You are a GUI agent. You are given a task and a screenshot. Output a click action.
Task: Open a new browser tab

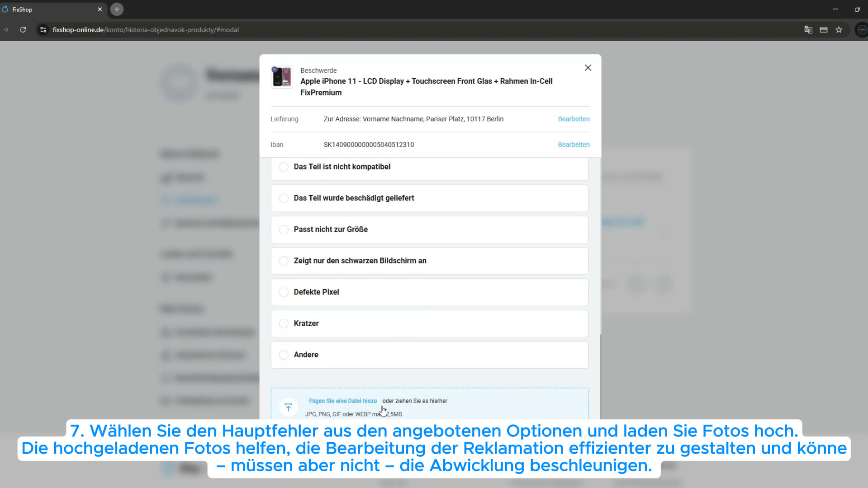117,9
